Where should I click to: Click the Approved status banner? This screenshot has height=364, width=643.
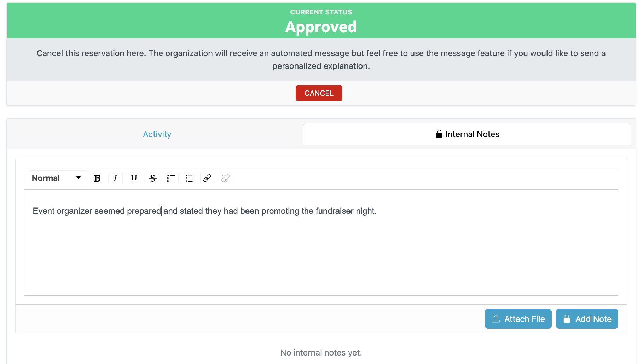pos(321,20)
